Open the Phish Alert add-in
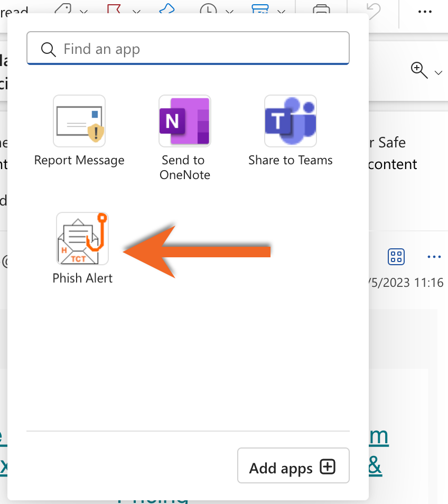The width and height of the screenshot is (448, 504). (82, 239)
